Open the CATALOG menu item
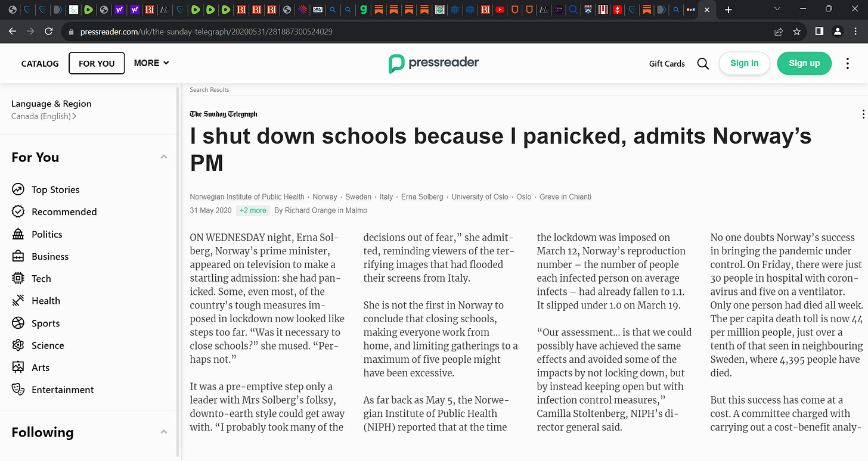Image resolution: width=868 pixels, height=461 pixels. point(40,64)
